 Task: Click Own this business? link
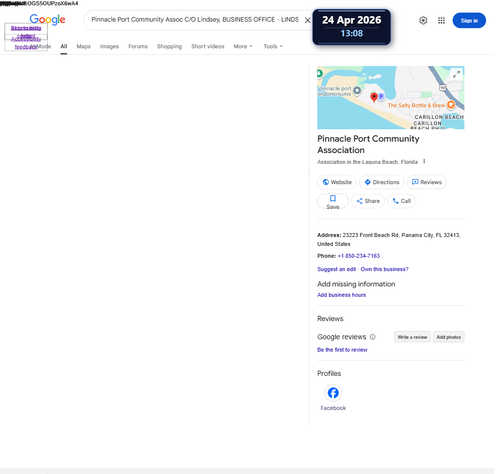(384, 269)
